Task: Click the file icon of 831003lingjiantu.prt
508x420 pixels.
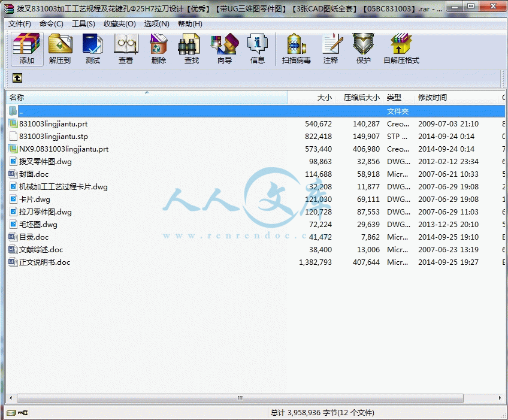Action: (13, 123)
